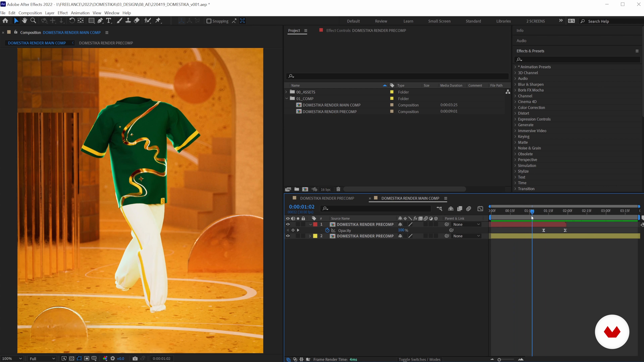Switch to DOMESTIKA RENDER PRECOMP timeline tab
This screenshot has width=644, height=362.
[327, 198]
